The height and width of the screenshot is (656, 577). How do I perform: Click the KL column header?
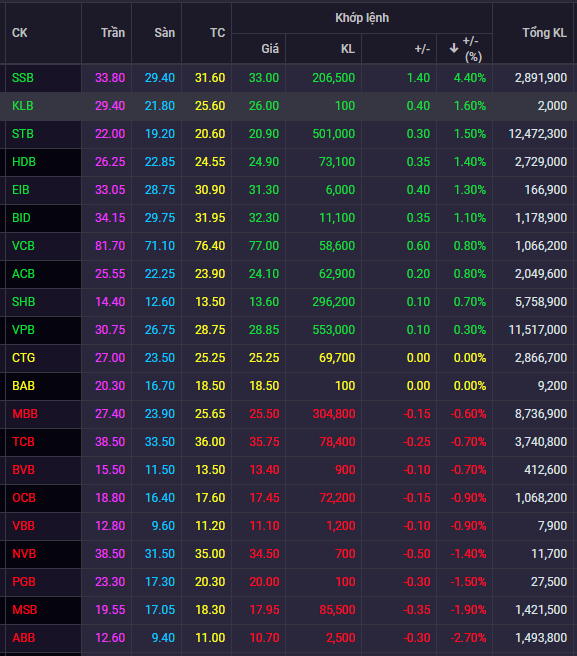tap(348, 49)
